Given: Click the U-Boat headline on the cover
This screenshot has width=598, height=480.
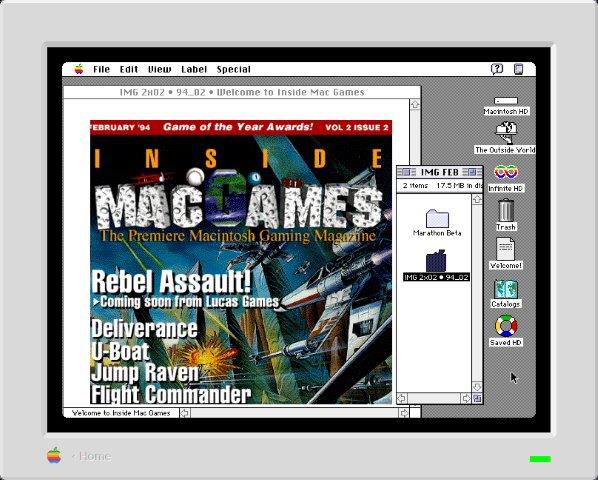Looking at the screenshot, I should (x=120, y=351).
